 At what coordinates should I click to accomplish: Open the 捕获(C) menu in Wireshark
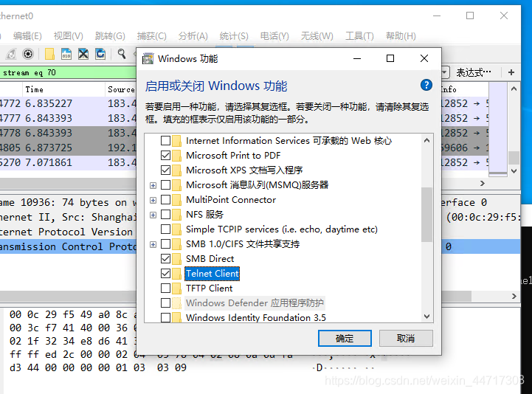[152, 36]
